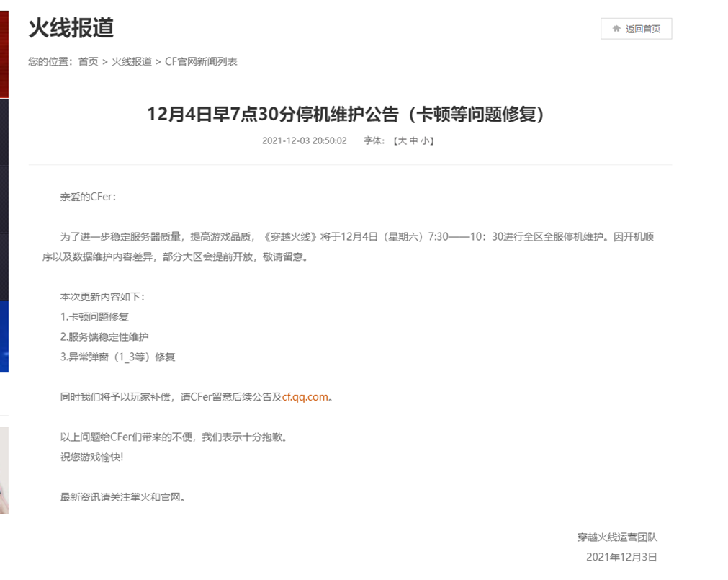Click the 火线报道 page heading
Image resolution: width=728 pixels, height=580 pixels.
click(x=71, y=28)
